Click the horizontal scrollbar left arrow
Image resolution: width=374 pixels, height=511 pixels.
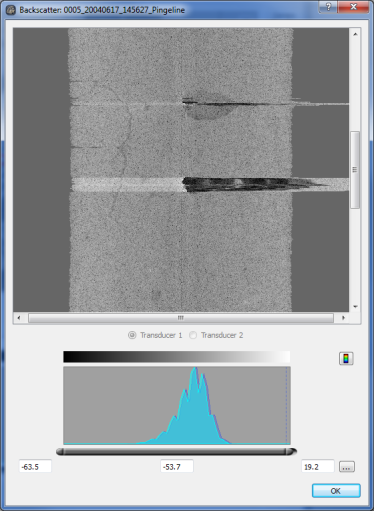[19, 318]
